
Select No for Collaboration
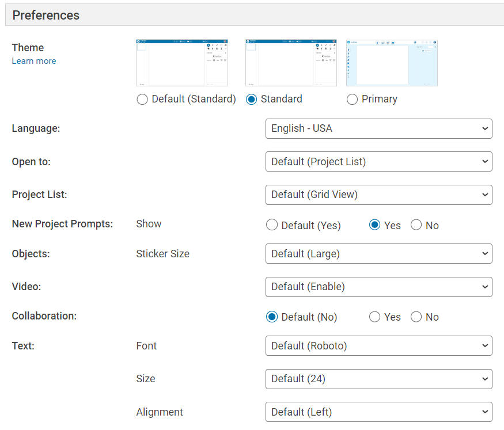tap(416, 317)
